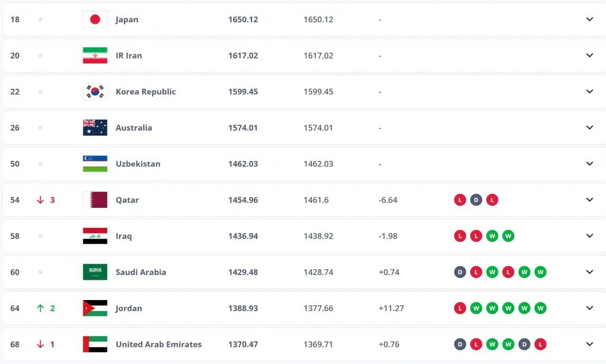Click the draw badge in Qatar's row
The height and width of the screenshot is (364, 606).
click(x=476, y=200)
